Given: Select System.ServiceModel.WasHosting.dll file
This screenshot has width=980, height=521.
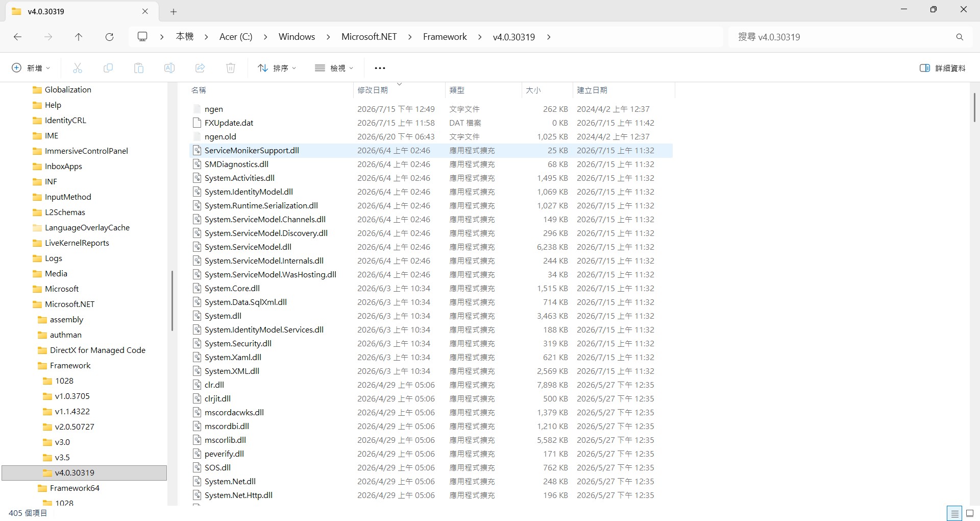Looking at the screenshot, I should click(x=431, y=275).
